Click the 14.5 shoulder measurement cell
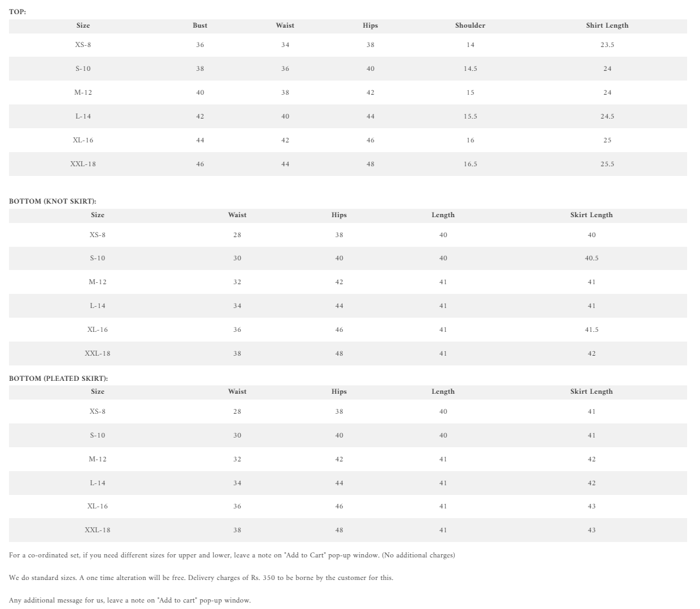Image resolution: width=700 pixels, height=609 pixels. [470, 69]
